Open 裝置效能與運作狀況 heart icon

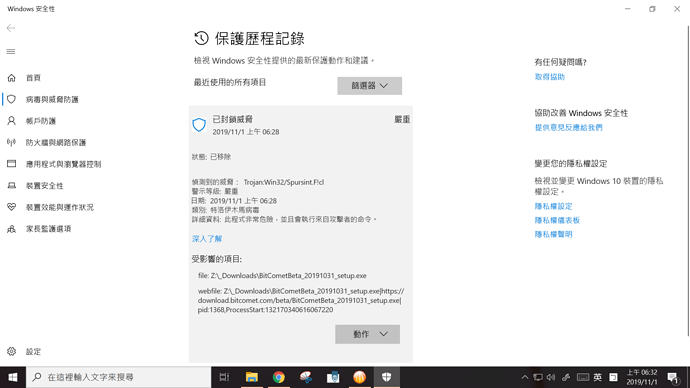tap(11, 207)
